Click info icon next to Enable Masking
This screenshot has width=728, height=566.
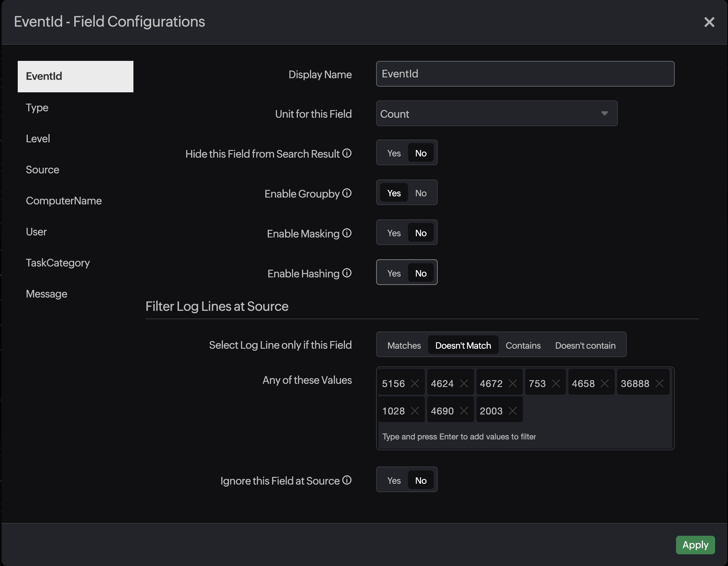[347, 233]
